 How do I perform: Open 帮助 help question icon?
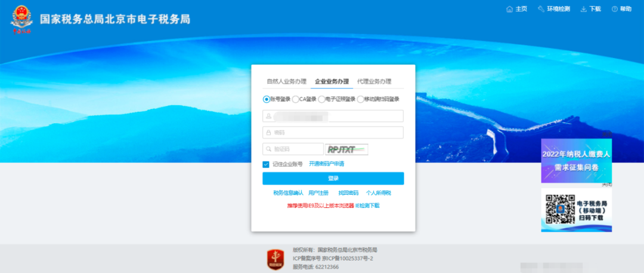621,9
